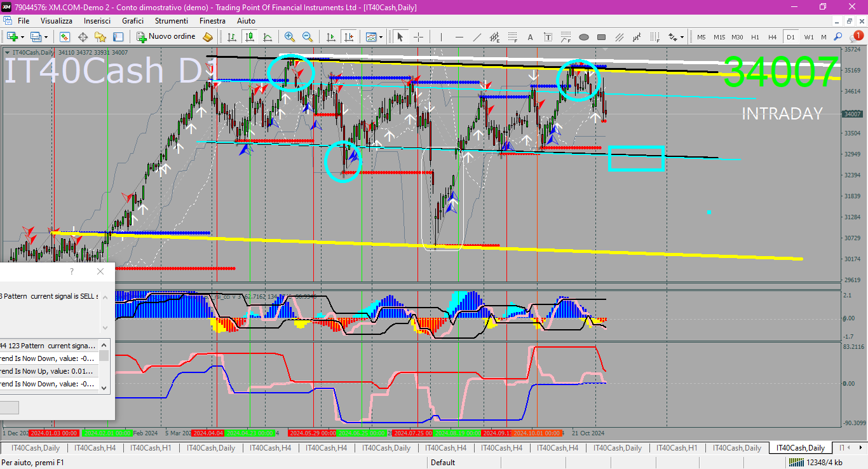The width and height of the screenshot is (868, 469).
Task: Zoom in on the chart
Action: point(290,37)
